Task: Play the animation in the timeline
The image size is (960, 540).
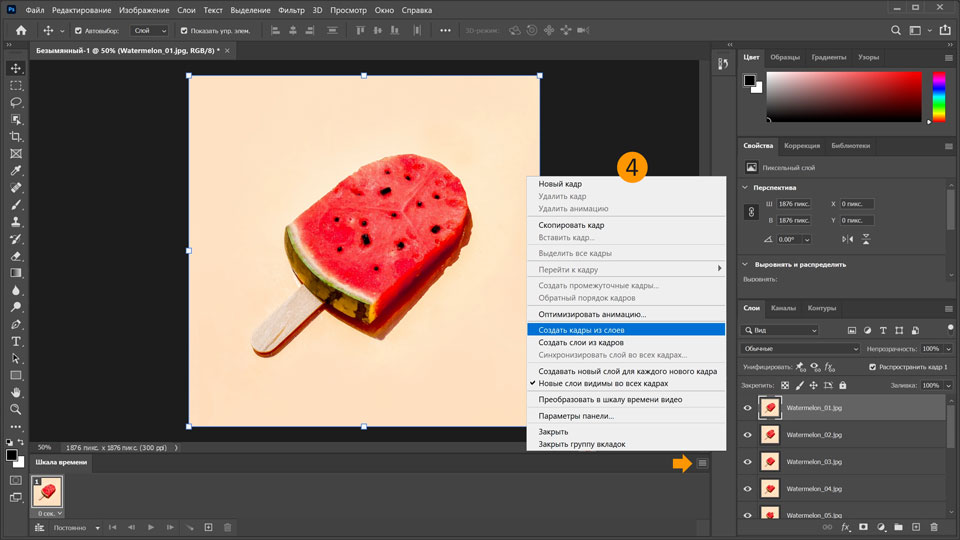Action: coord(151,527)
